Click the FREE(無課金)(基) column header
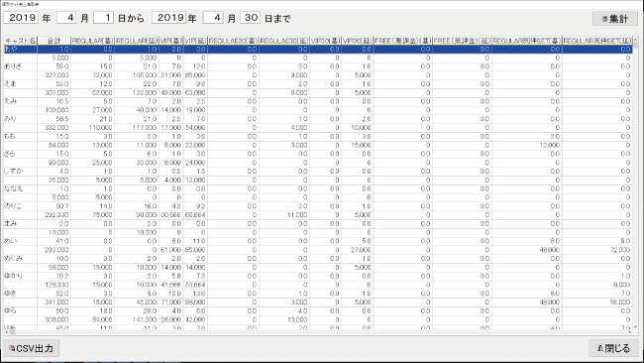Image resolution: width=644 pixels, height=363 pixels. coord(403,41)
